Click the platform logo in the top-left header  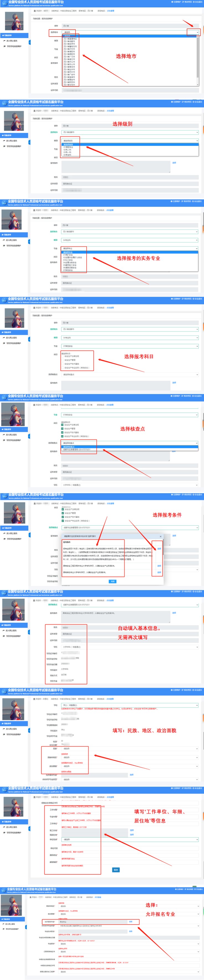[x=4, y=3]
